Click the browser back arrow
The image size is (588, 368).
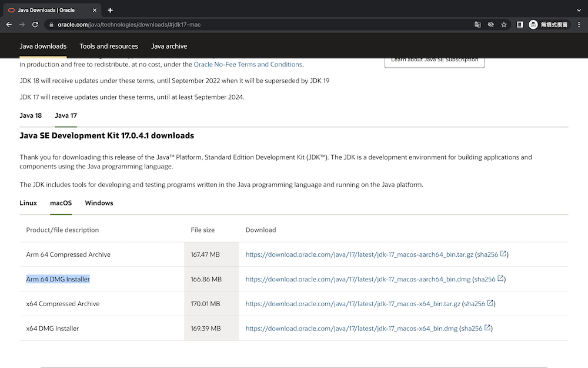point(9,25)
